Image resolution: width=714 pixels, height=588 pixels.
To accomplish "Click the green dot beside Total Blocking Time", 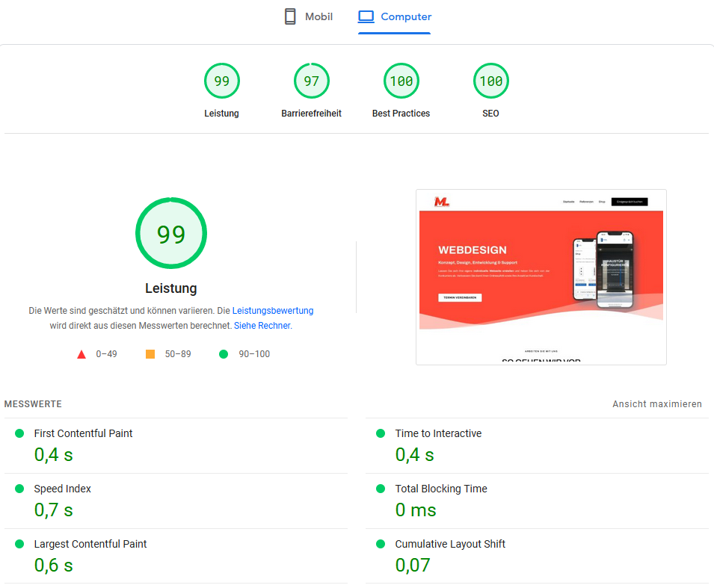I will click(381, 489).
